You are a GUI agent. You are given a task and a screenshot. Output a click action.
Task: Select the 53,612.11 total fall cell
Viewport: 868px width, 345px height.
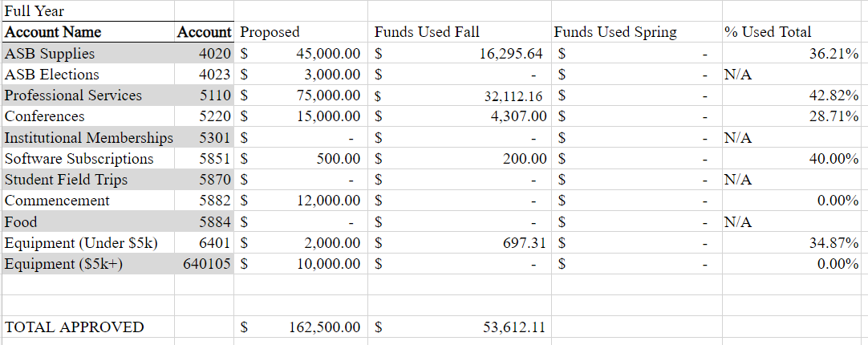coord(460,327)
